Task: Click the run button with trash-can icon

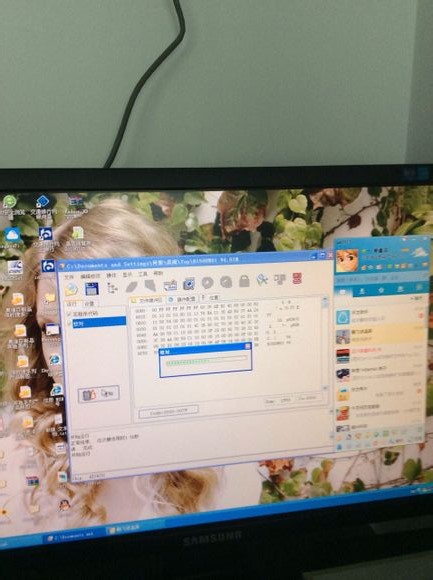Action: [x=88, y=395]
